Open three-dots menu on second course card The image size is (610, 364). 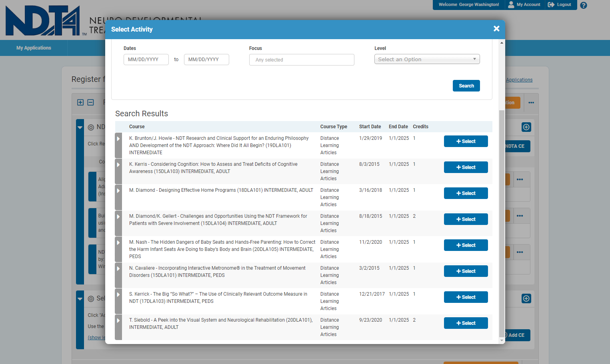[520, 216]
